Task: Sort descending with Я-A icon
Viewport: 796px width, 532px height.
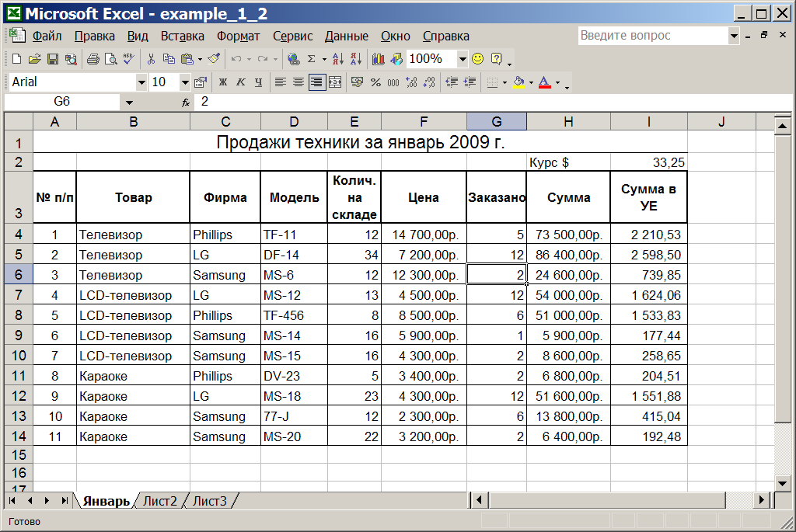Action: click(x=356, y=59)
